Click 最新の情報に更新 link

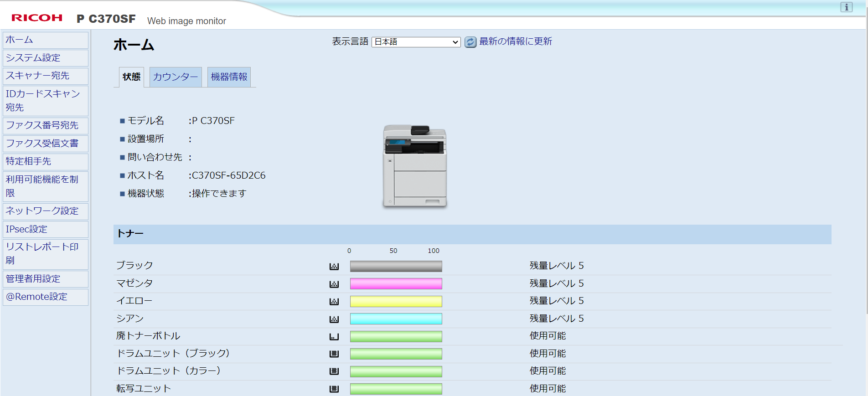coord(515,41)
